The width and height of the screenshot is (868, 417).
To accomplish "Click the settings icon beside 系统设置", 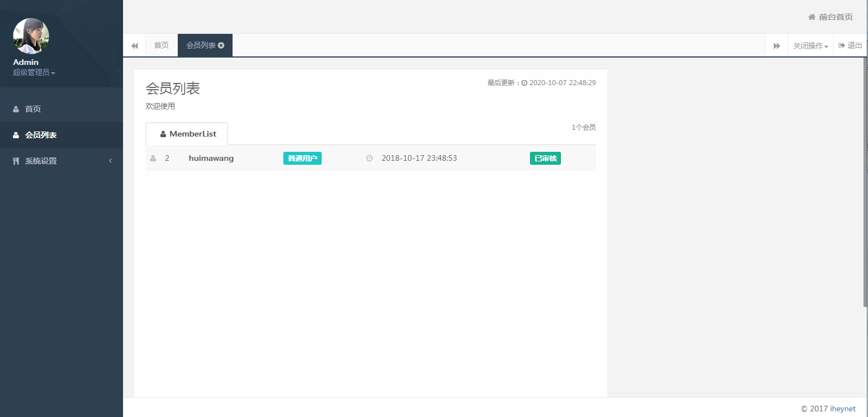I will 15,161.
